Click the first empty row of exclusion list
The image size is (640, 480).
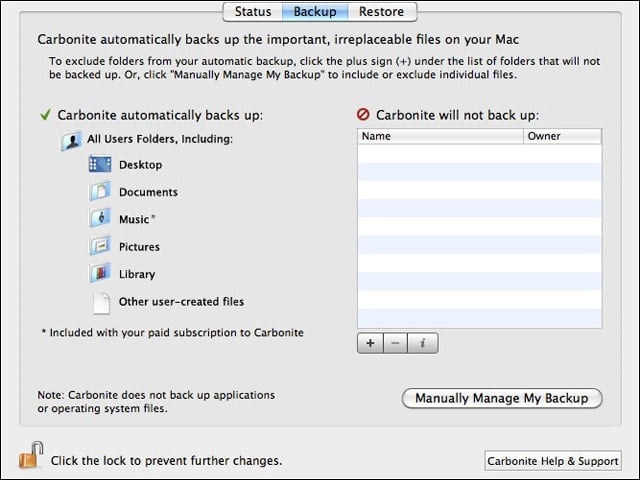(x=480, y=153)
